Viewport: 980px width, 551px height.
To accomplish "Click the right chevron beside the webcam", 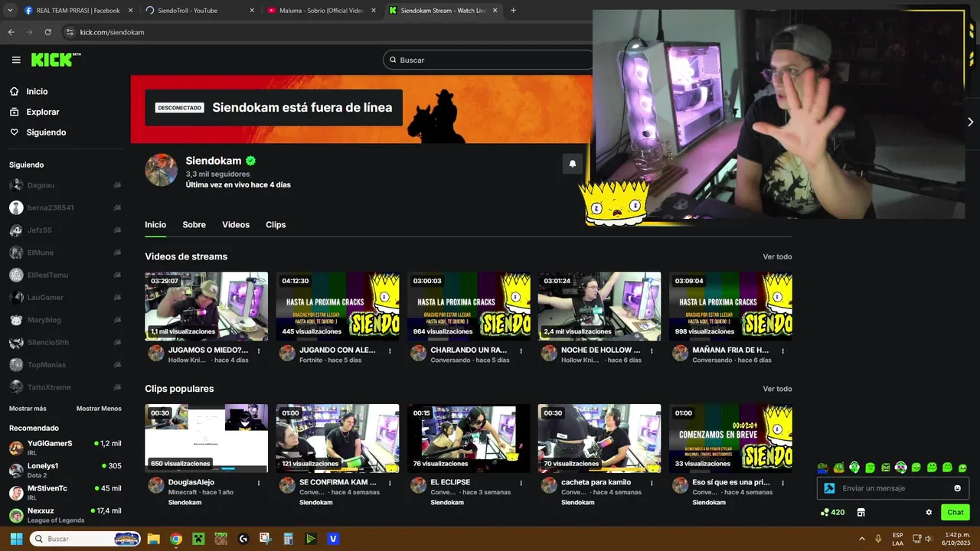I will point(970,122).
